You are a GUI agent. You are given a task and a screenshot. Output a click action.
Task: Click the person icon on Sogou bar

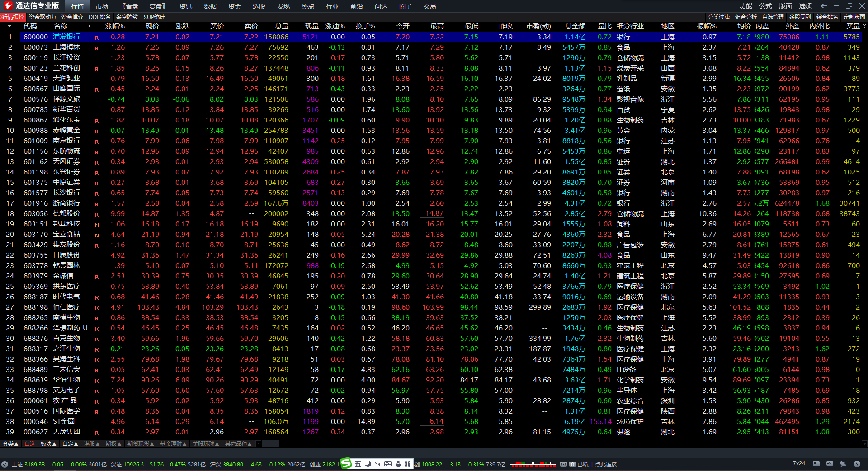398,464
